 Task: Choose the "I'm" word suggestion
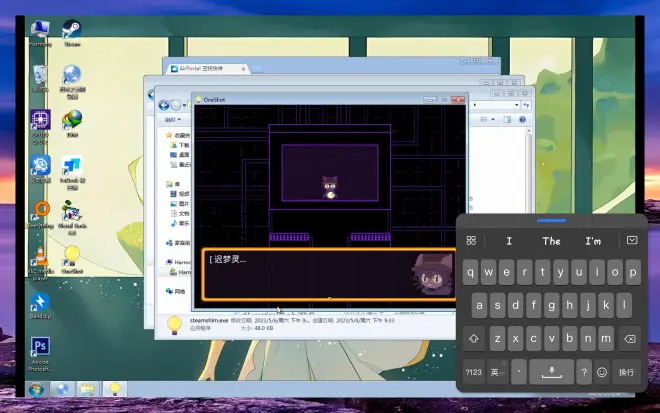(x=593, y=241)
